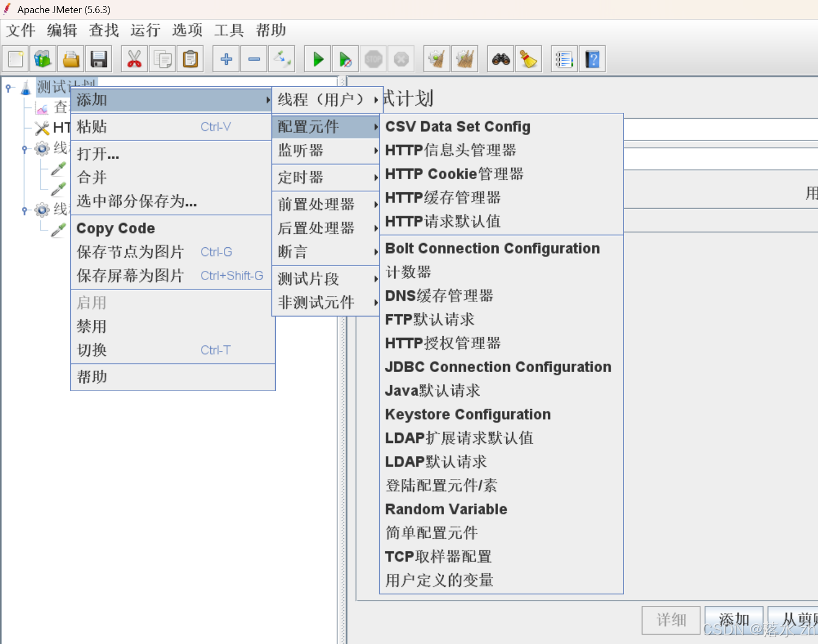Click the grey Stop icon
Viewport: 818px width, 644px height.
pyautogui.click(x=373, y=59)
